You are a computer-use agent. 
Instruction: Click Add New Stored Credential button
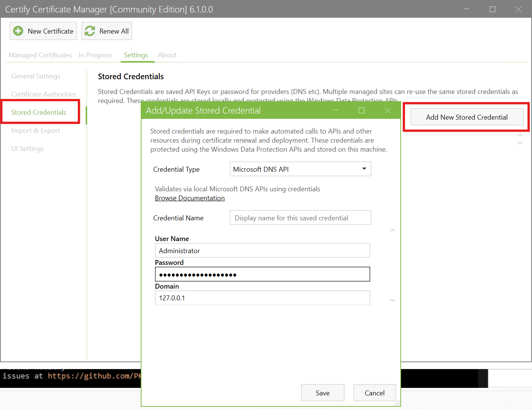pyautogui.click(x=467, y=117)
